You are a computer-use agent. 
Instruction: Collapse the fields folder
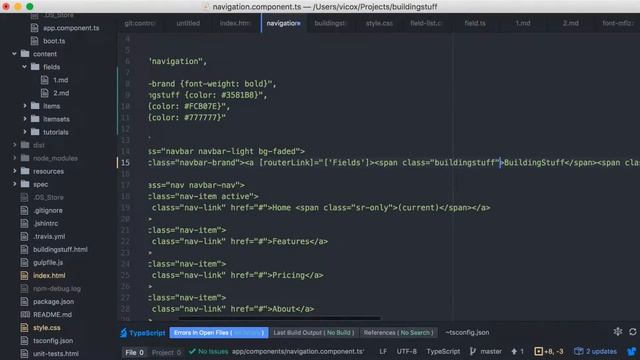click(24, 67)
